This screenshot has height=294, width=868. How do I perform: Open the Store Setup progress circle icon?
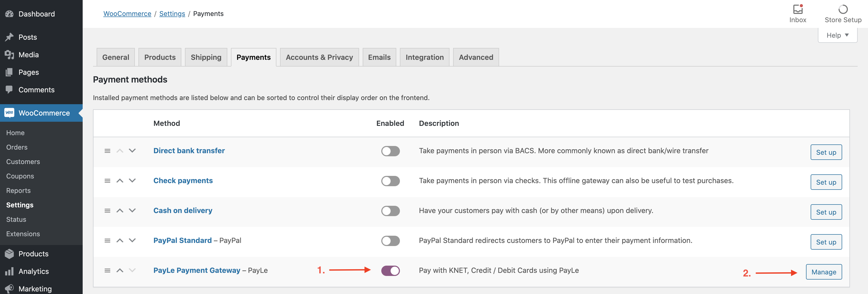tap(843, 9)
